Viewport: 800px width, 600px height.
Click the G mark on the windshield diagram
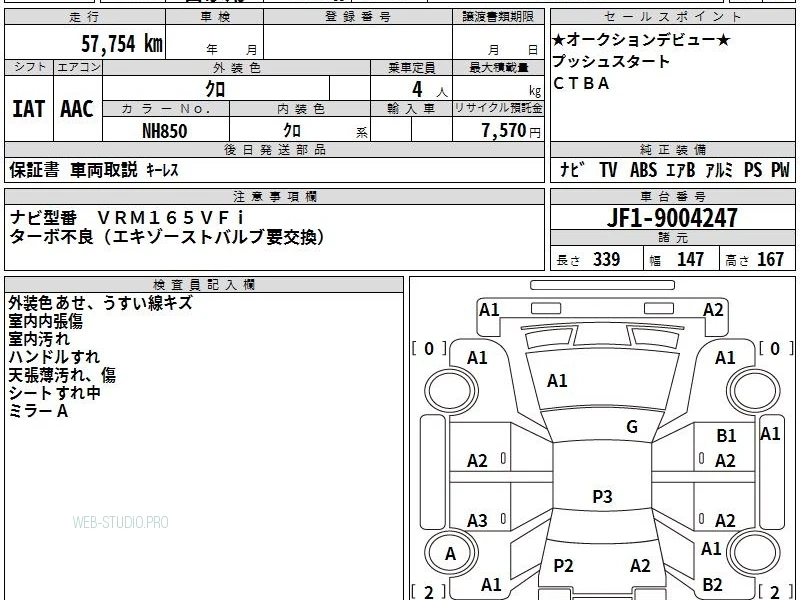pos(632,427)
